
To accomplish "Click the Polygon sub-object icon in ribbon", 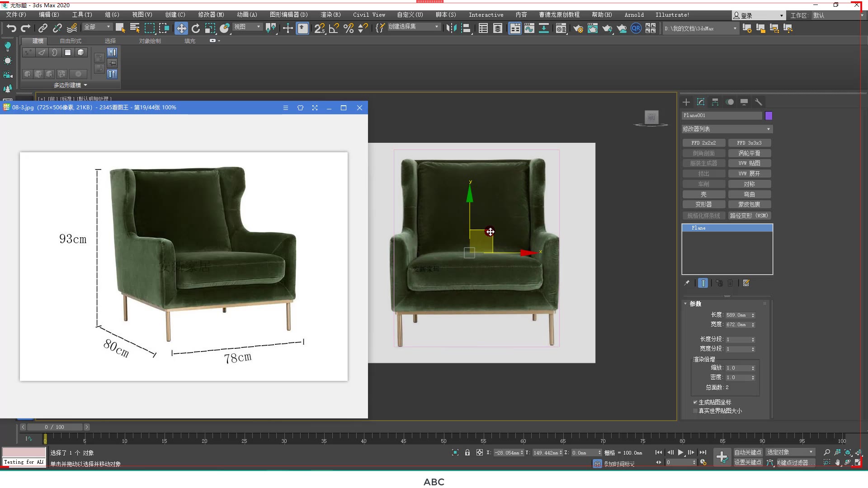I will [x=67, y=52].
